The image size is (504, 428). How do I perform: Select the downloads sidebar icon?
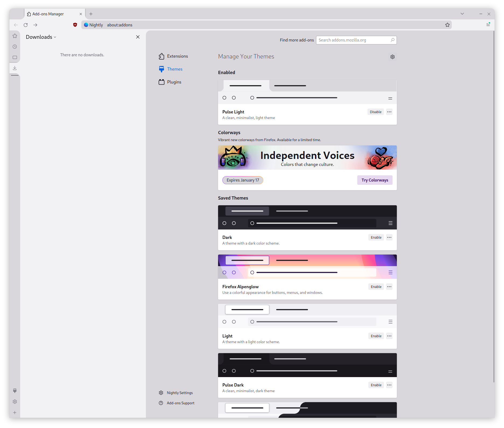tap(15, 68)
